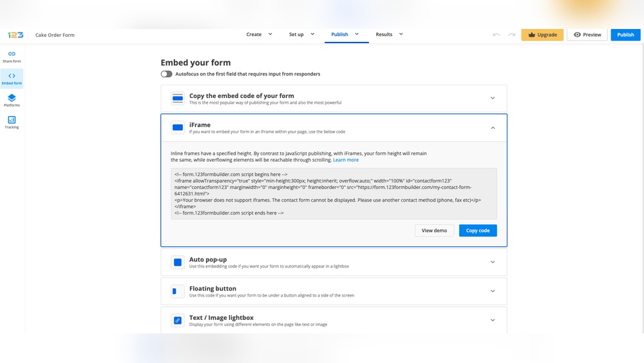This screenshot has height=363, width=644.
Task: Open the Set up menu chevron
Action: pyautogui.click(x=312, y=34)
